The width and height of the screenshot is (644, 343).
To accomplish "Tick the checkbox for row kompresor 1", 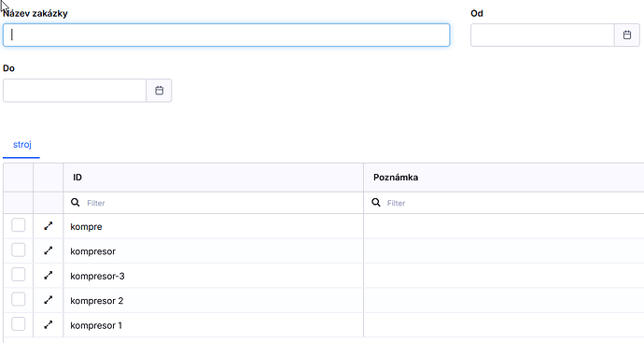I will (18, 324).
